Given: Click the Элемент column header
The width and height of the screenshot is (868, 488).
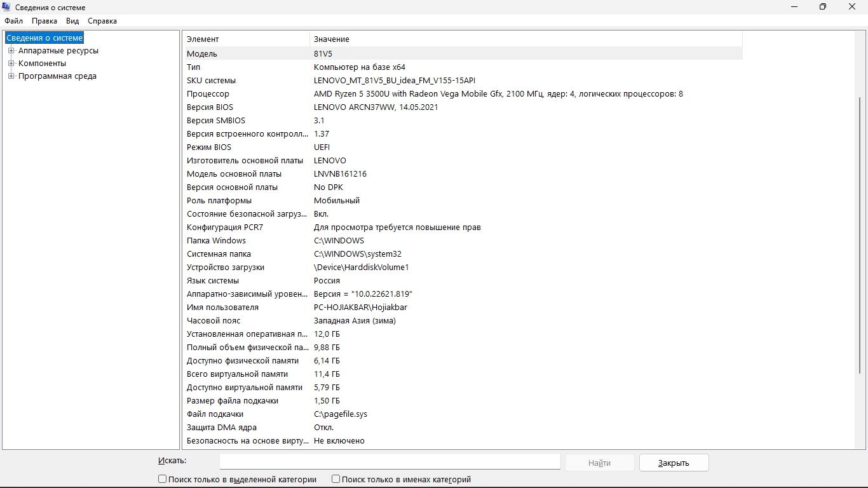Looking at the screenshot, I should coord(247,39).
